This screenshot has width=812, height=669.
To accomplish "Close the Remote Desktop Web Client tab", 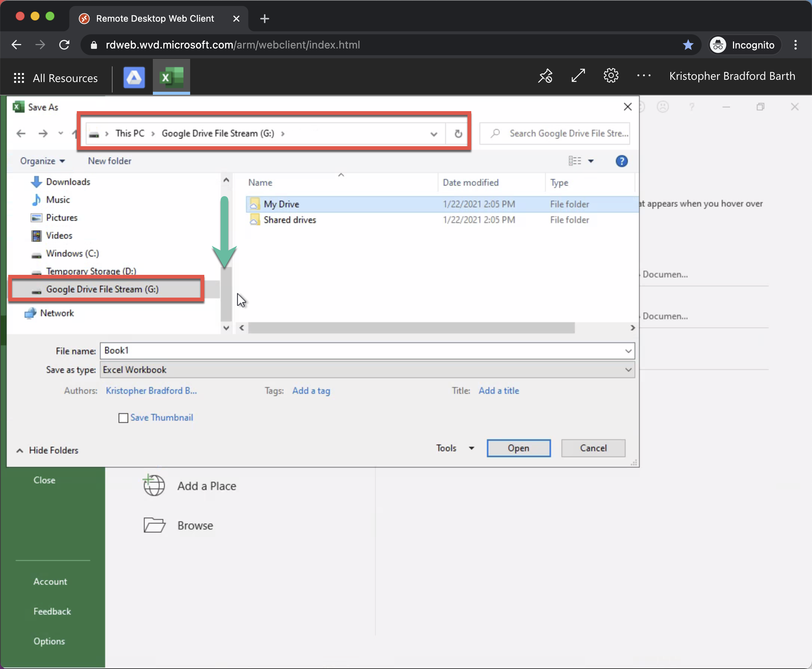I will 236,19.
